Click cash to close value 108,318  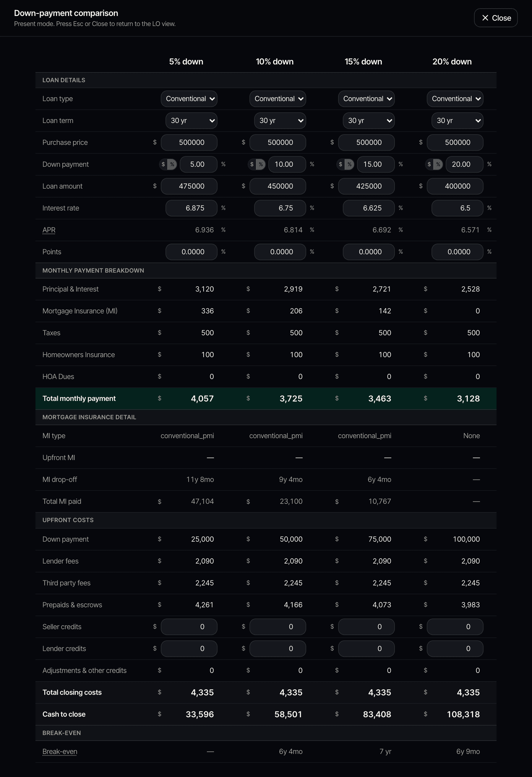tap(463, 715)
